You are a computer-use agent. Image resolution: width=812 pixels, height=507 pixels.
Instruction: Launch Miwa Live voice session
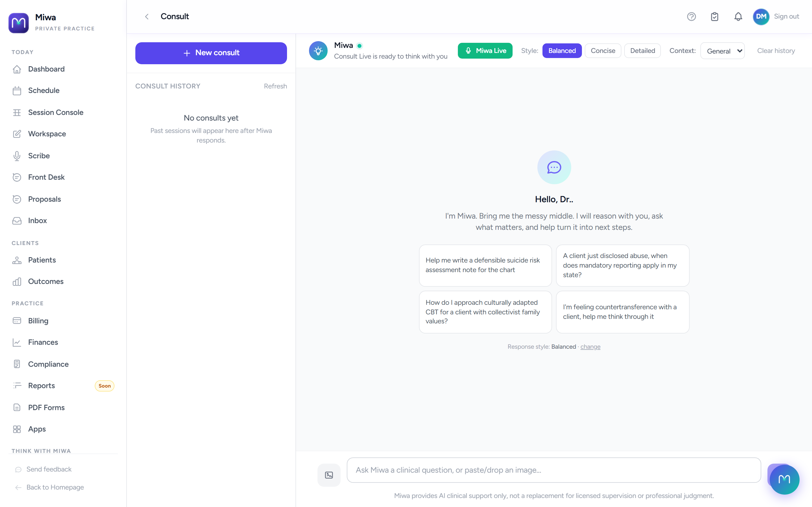[485, 51]
